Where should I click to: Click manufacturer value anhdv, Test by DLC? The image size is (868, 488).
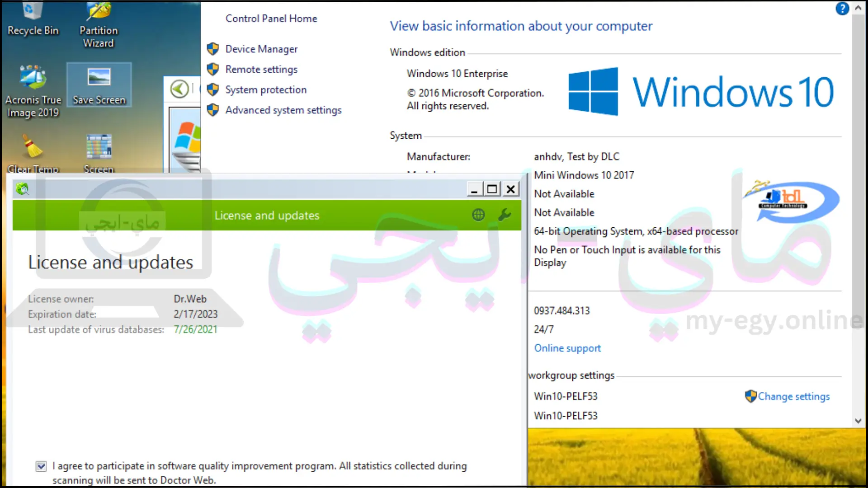click(576, 156)
